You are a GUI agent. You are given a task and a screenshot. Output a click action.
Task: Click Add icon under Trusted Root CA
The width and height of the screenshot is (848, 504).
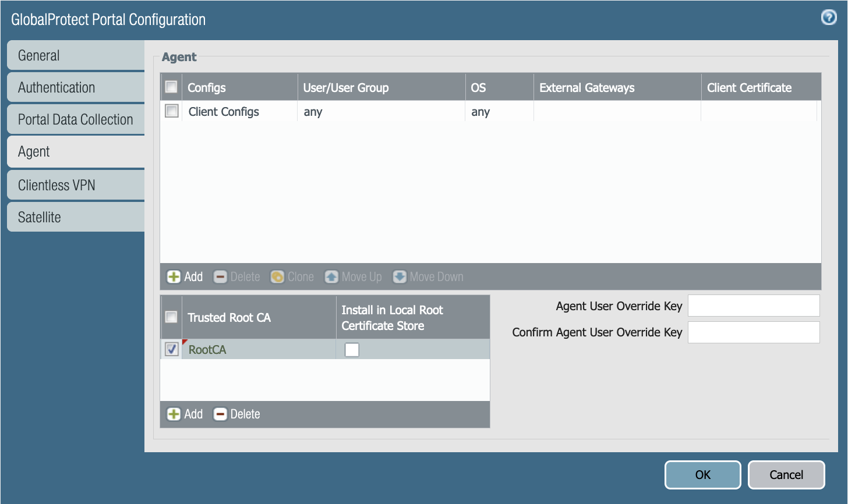point(174,414)
